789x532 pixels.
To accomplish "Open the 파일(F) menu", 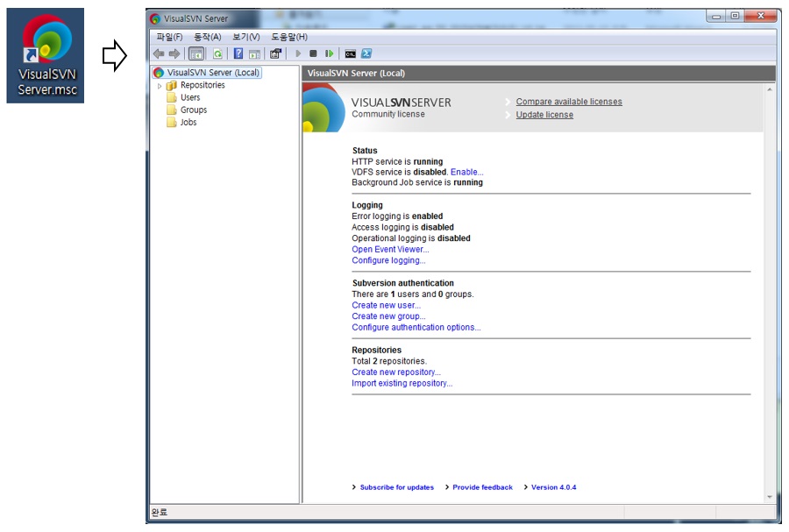I will 169,37.
